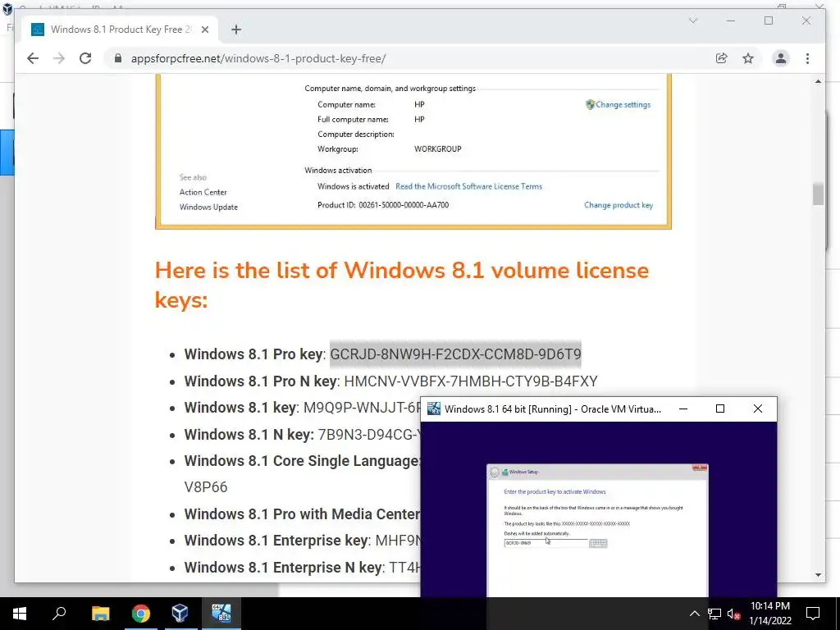Share this page using address bar icon
This screenshot has width=840, height=630.
(x=722, y=58)
